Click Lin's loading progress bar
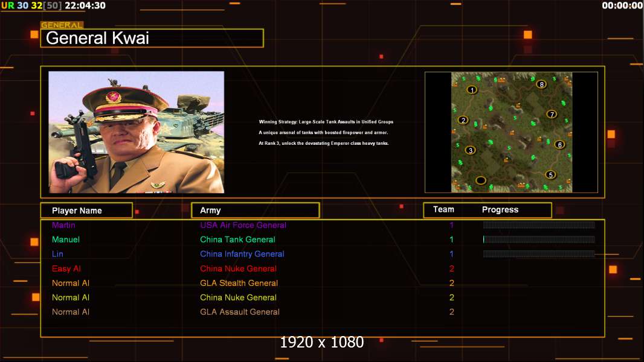The width and height of the screenshot is (644, 362). tap(539, 254)
